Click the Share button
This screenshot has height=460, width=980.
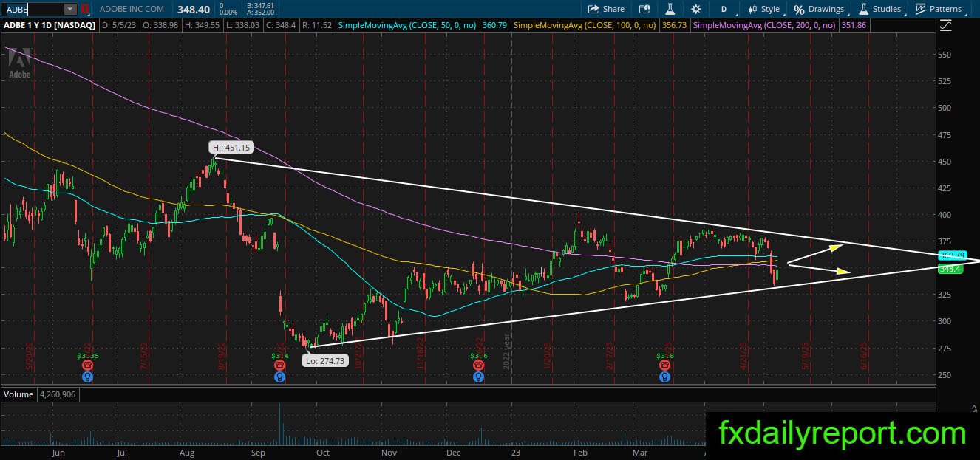coord(606,9)
